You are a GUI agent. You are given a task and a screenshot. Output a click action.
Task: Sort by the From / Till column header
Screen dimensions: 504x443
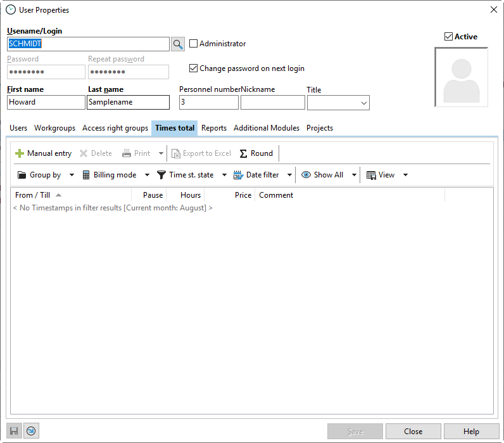point(33,195)
